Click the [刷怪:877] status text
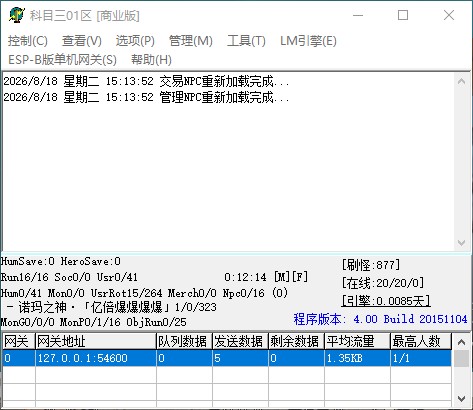Image resolution: width=473 pixels, height=410 pixels. (371, 265)
